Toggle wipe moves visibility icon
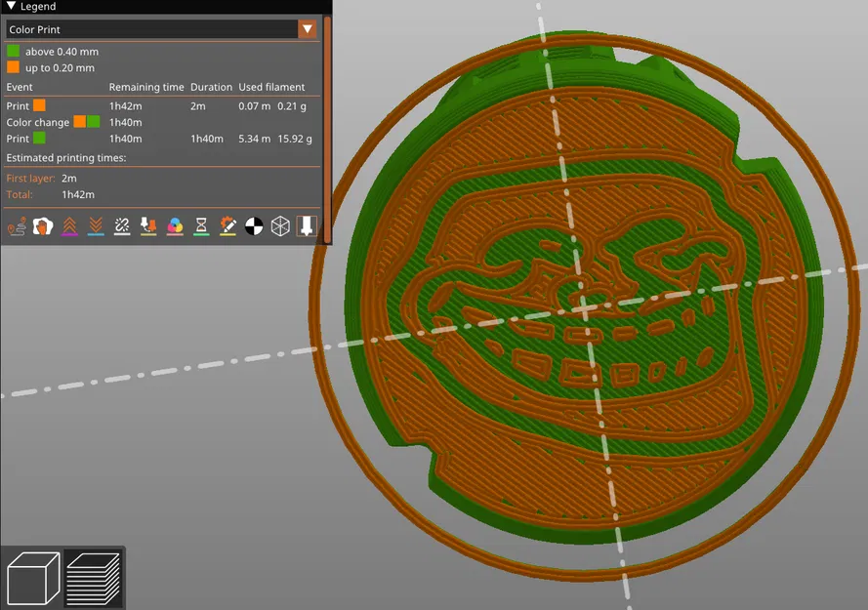 (43, 226)
